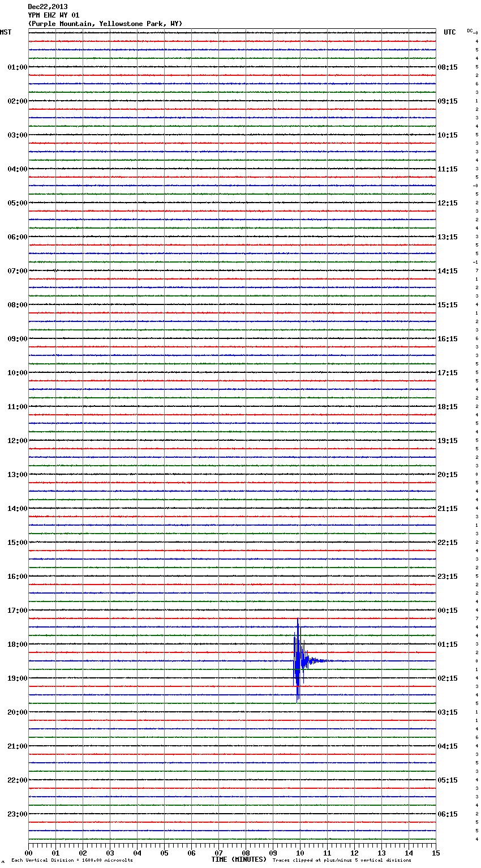
Task: Select the 04:00 MST time label
Action: 18,169
